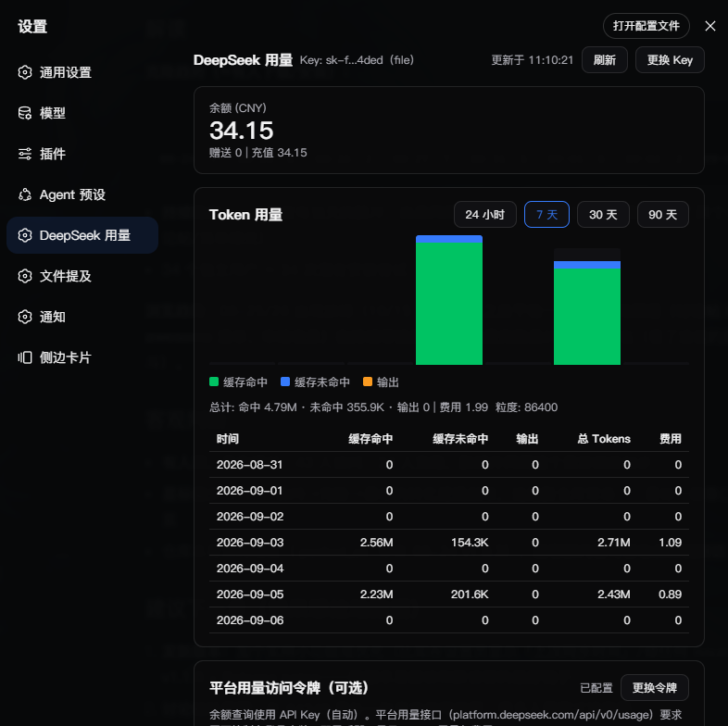Click the 2026-09-03 date cell
Screen dimensions: 728x726
pyautogui.click(x=250, y=542)
